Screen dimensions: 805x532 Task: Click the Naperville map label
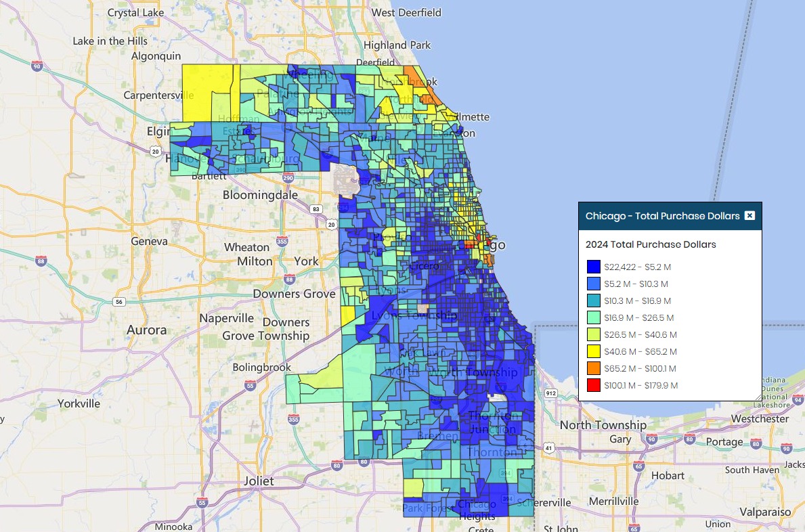[x=226, y=318]
